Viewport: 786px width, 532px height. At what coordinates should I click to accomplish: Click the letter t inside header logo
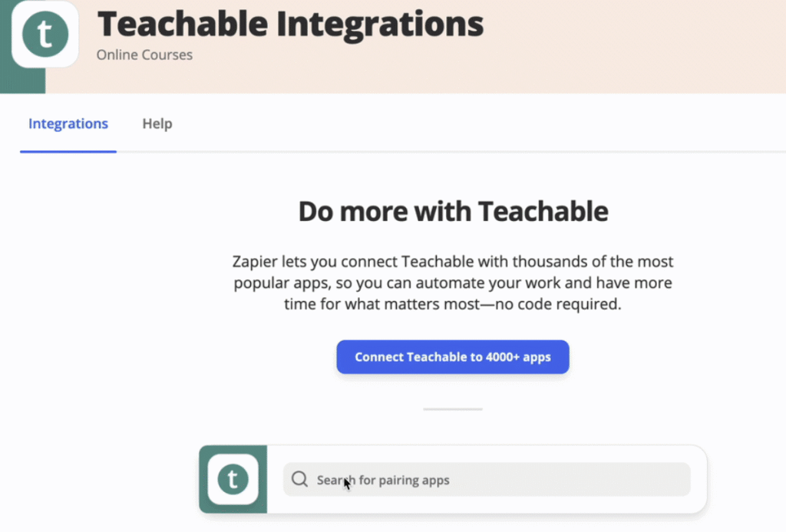coord(45,34)
